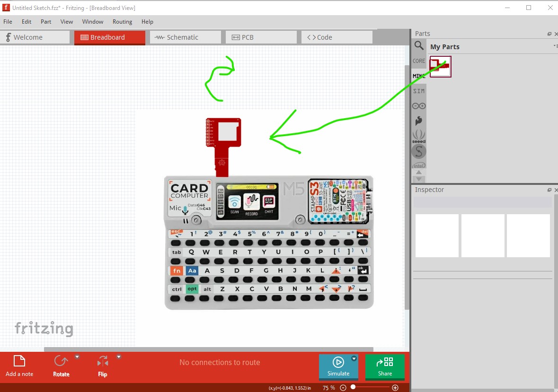Open the Simulate dropdown arrow
Screen dimensions: 558x392
point(354,359)
